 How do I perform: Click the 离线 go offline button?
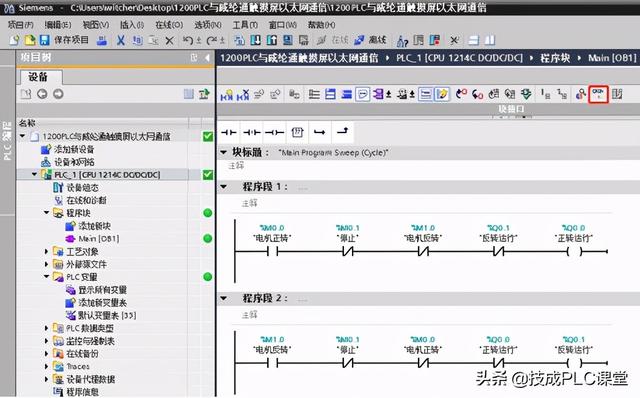point(371,40)
